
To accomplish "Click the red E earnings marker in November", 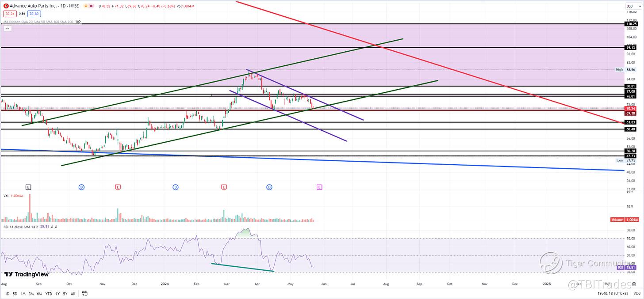I will coord(118,187).
